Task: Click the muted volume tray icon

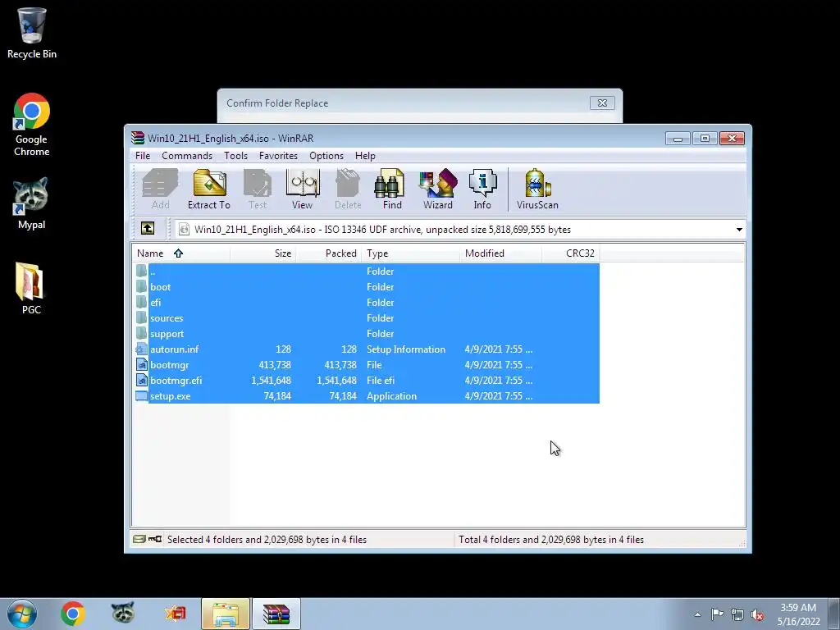Action: [757, 614]
